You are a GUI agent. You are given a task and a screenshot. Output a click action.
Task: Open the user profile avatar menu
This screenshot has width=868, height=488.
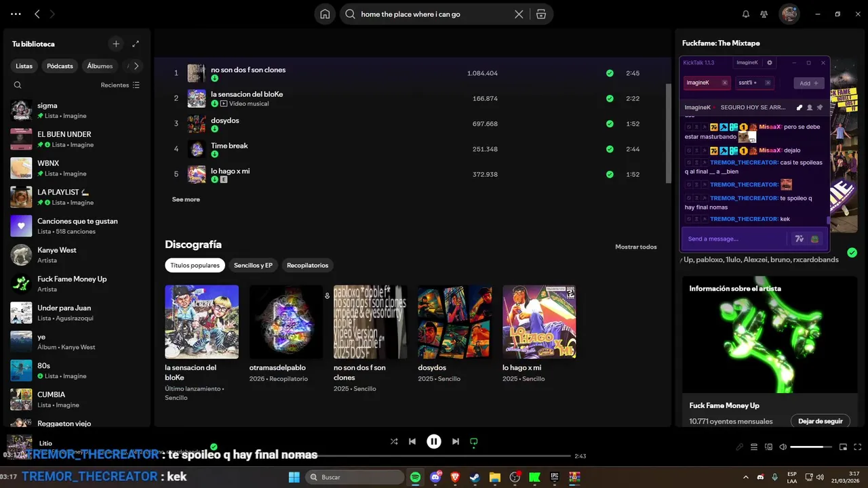point(789,14)
